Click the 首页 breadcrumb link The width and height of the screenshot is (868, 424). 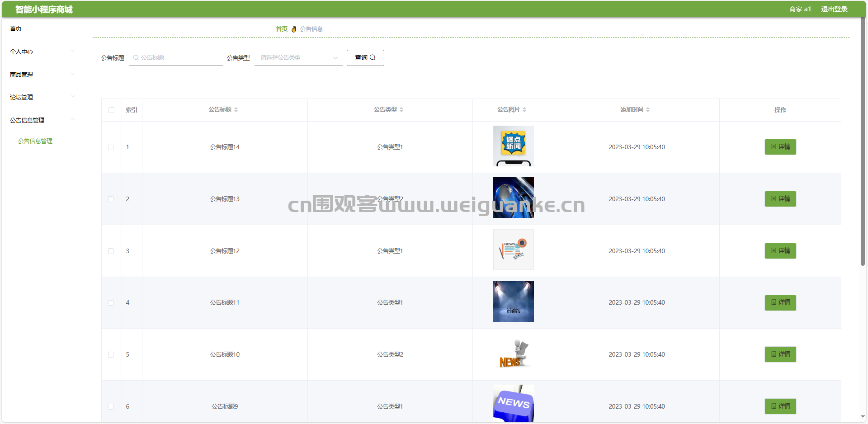pyautogui.click(x=282, y=29)
